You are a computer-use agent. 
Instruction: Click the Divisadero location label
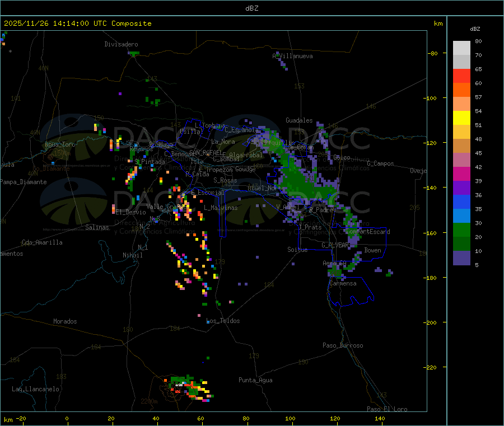121,44
